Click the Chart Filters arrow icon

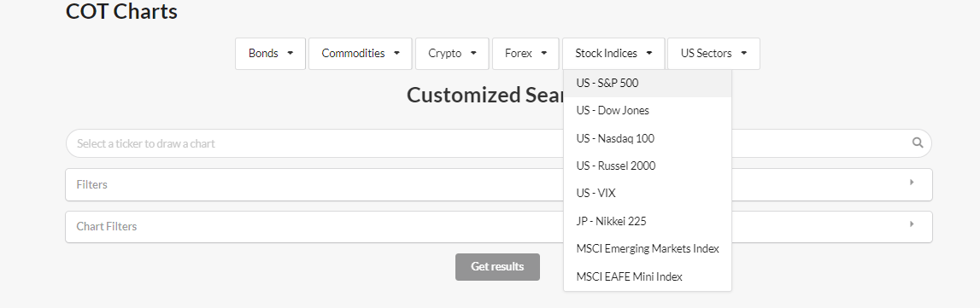click(912, 224)
